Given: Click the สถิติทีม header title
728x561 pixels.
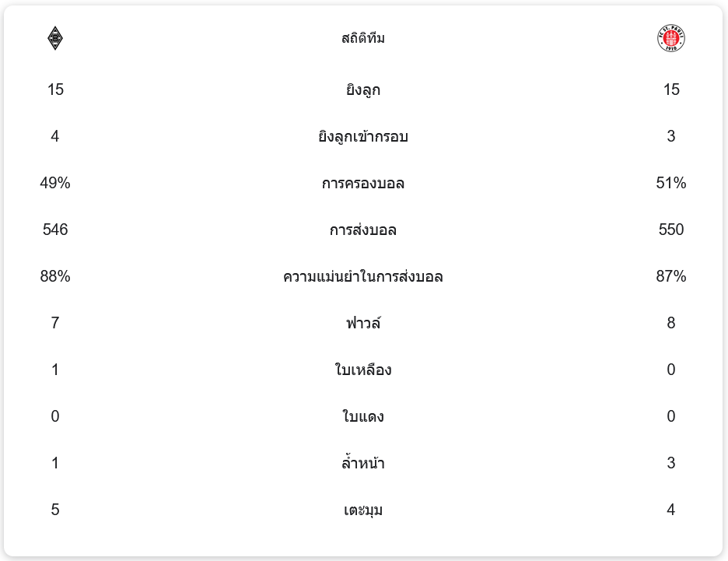Looking at the screenshot, I should click(x=363, y=38).
